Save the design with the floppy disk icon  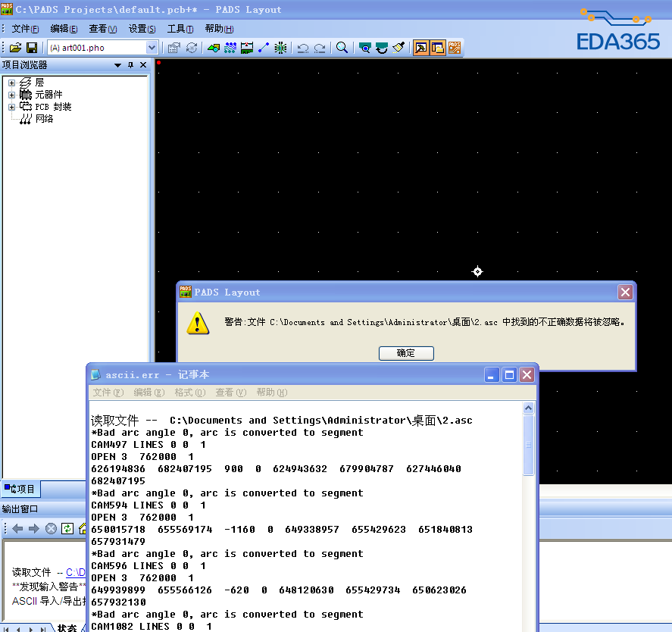32,48
